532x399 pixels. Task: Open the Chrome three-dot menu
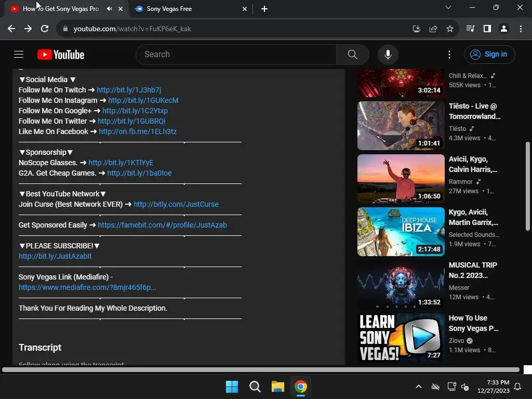pos(521,29)
